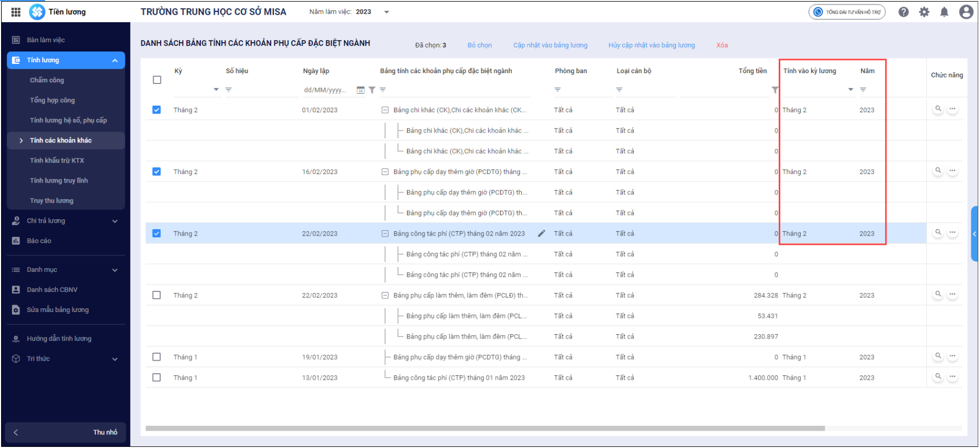Screen dimensions: 980x448
Task: Open the Số hiệu column filter icon
Action: tap(228, 90)
